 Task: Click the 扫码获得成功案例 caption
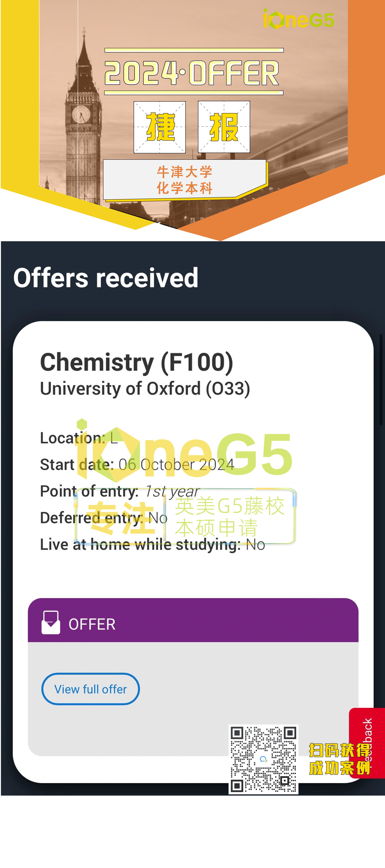339,759
